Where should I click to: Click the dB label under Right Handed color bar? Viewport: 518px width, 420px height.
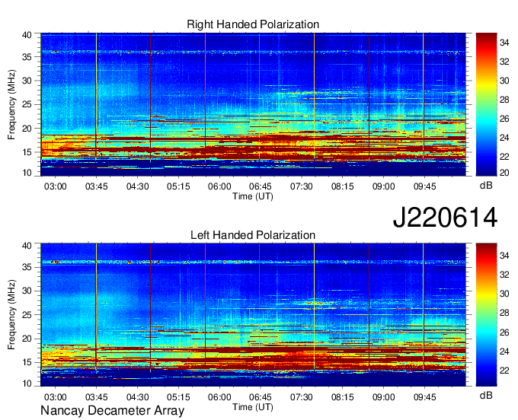486,186
